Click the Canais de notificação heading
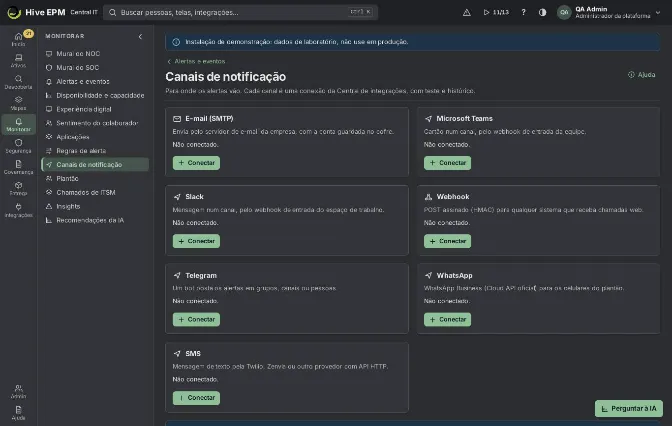 pos(225,77)
